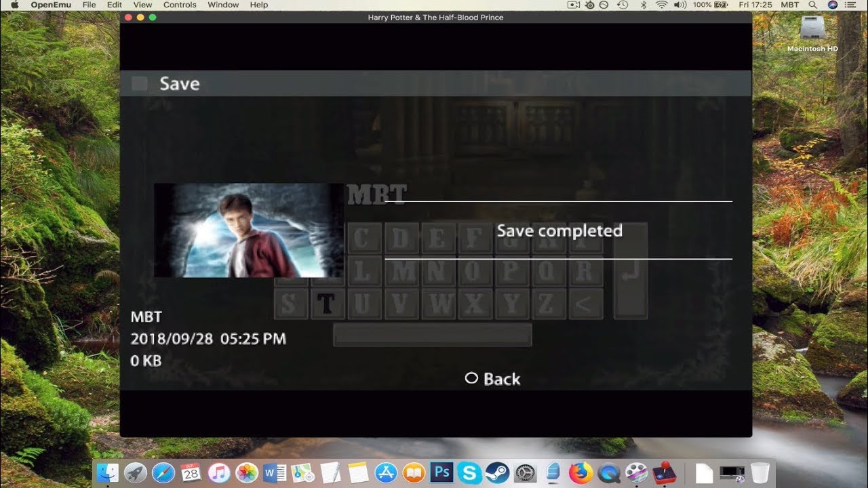The width and height of the screenshot is (868, 488).
Task: Open the Notes app in dock
Action: (x=358, y=472)
